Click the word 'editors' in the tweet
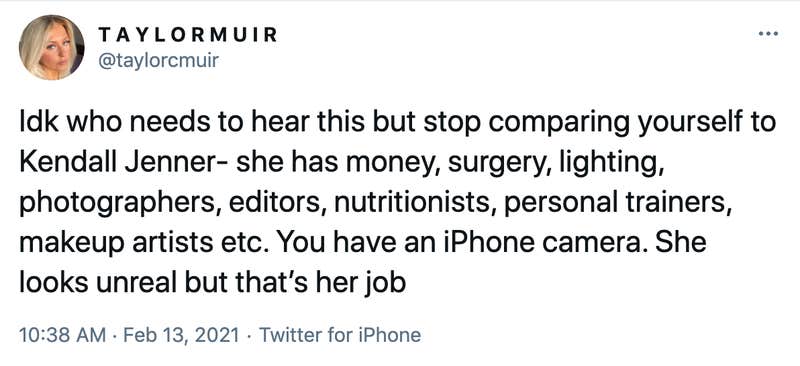800x366 pixels. [x=276, y=203]
